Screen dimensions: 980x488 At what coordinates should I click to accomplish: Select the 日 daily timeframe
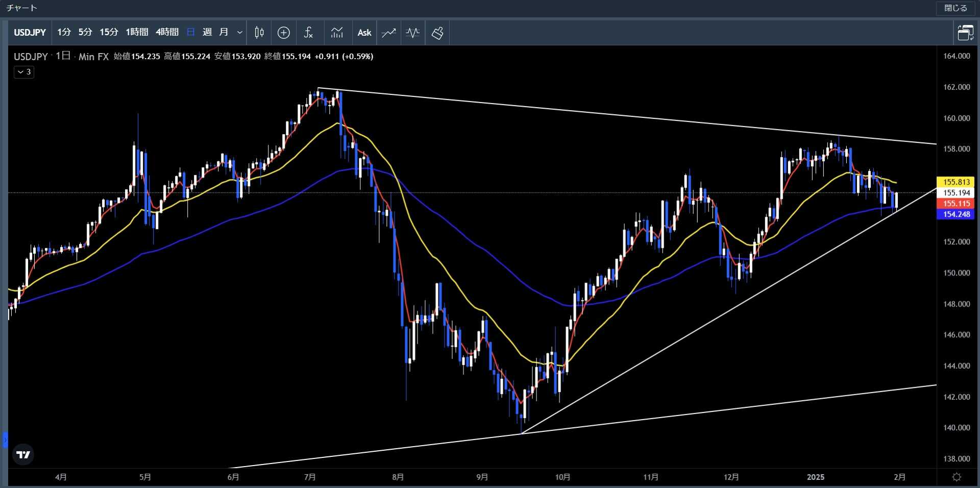[x=191, y=32]
